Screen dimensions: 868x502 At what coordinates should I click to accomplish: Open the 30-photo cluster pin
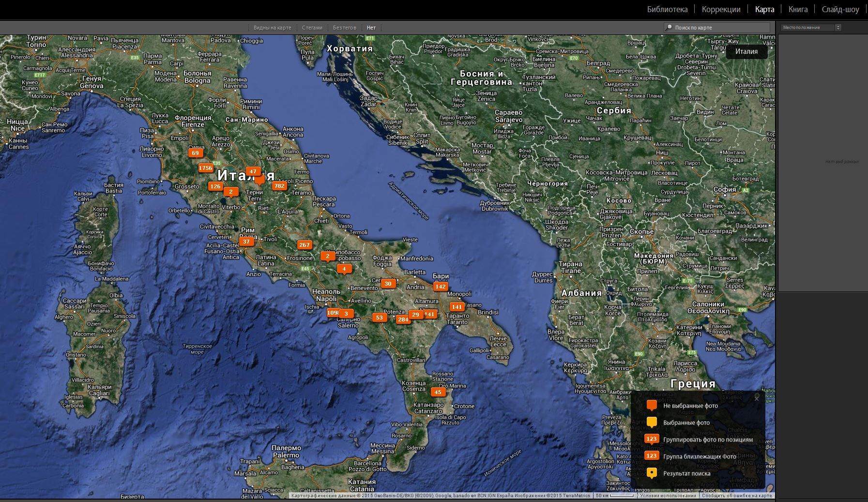388,284
